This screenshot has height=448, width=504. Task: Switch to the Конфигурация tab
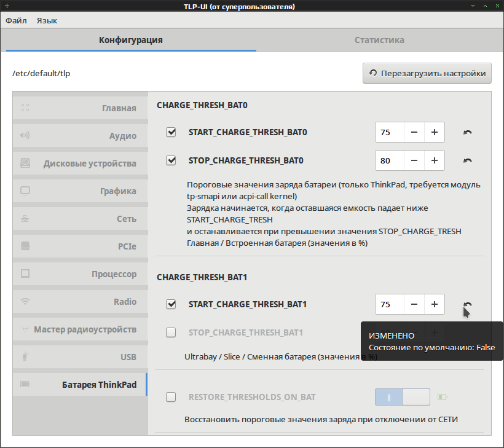click(x=131, y=40)
